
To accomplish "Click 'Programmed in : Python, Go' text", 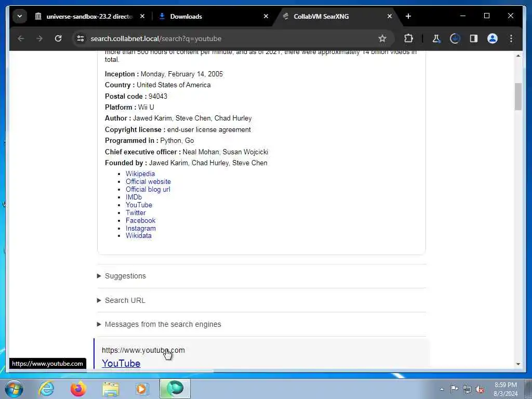I will click(149, 140).
